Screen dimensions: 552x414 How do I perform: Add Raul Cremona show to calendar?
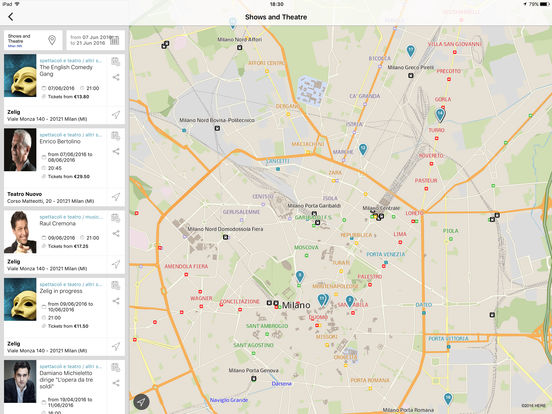pyautogui.click(x=115, y=218)
